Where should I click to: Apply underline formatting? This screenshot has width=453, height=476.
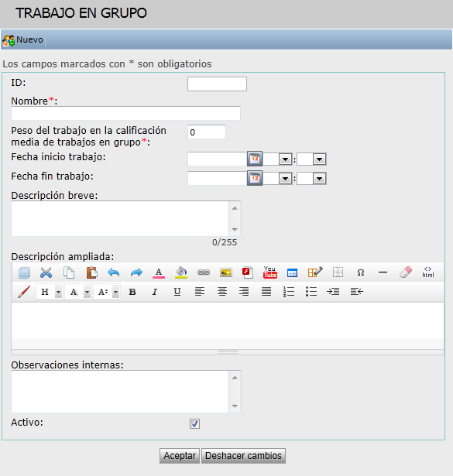click(177, 292)
